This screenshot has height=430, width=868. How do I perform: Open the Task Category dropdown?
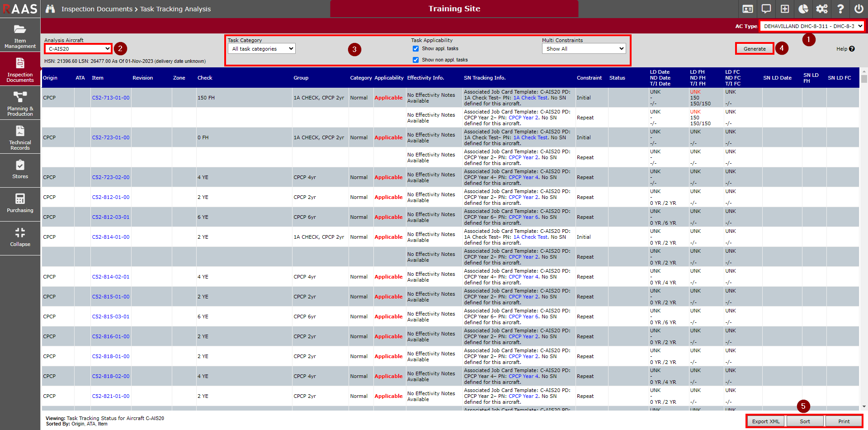click(x=261, y=49)
